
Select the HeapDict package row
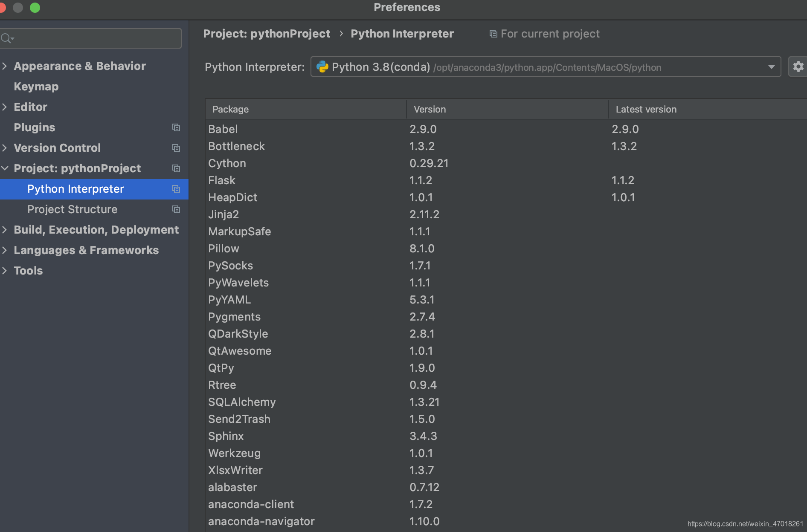point(506,197)
